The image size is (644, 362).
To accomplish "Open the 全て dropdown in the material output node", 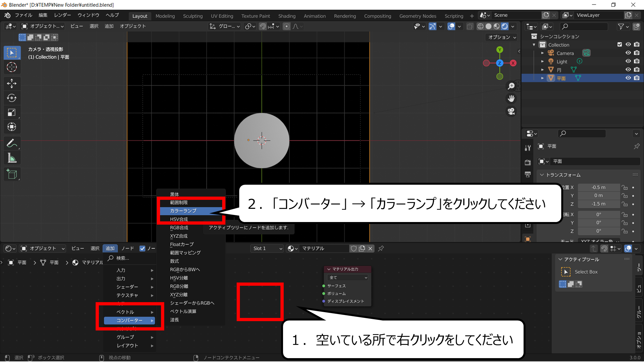I will point(348,277).
